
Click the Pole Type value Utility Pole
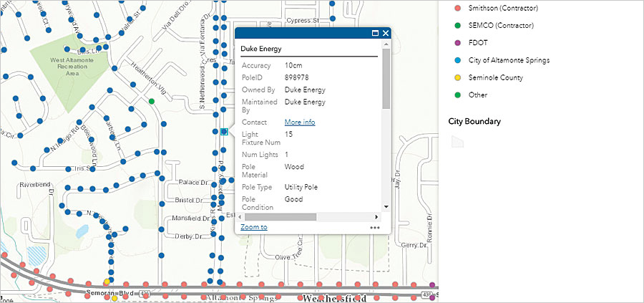tap(301, 187)
